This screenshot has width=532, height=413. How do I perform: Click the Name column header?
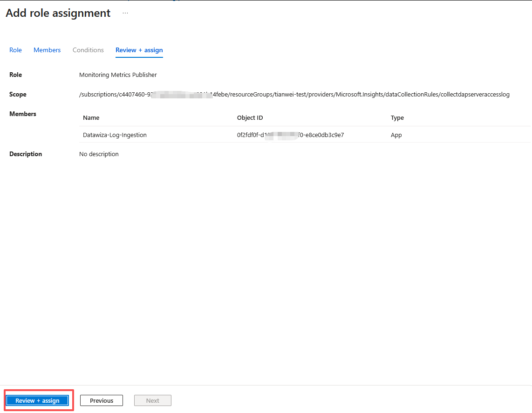(91, 118)
